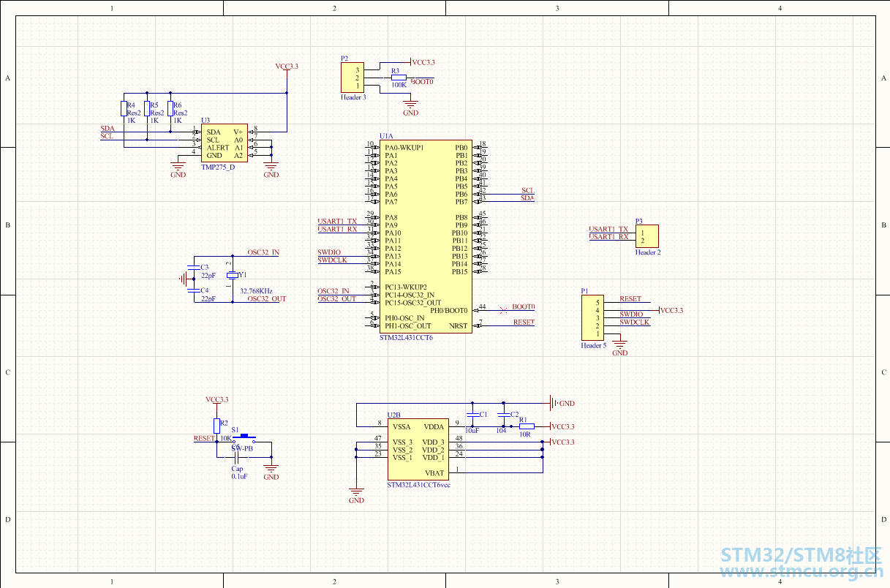The image size is (890, 588).
Task: Select capacitor C4 22pF
Action: (x=193, y=290)
